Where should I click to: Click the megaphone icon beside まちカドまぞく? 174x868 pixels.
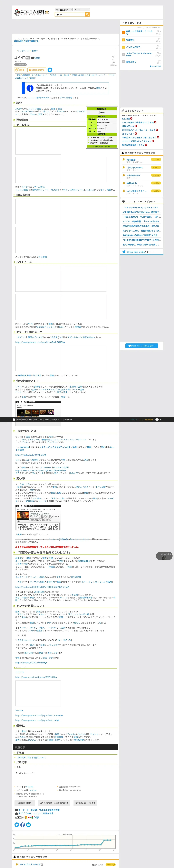124,175
